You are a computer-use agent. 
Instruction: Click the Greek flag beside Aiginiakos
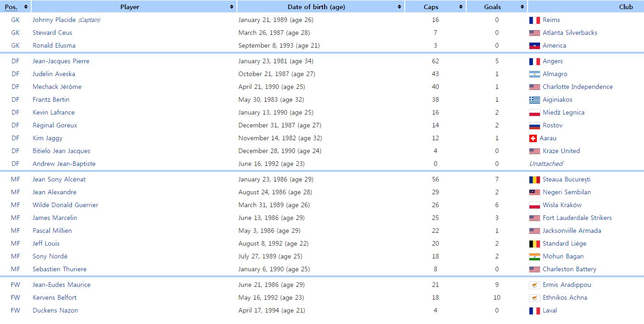click(x=534, y=100)
